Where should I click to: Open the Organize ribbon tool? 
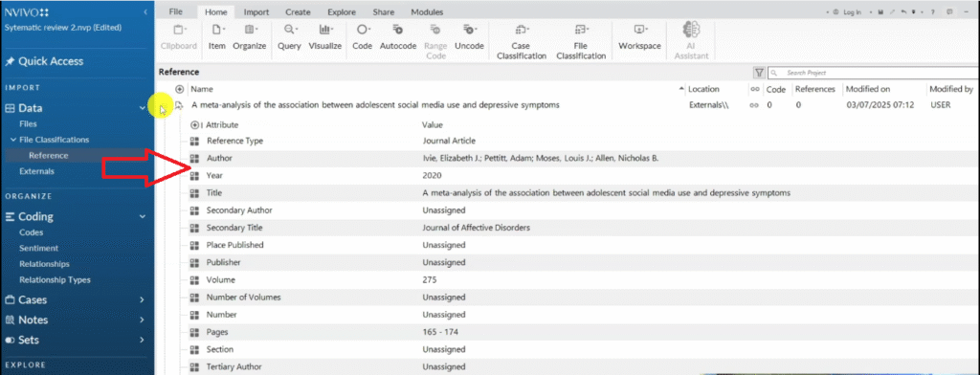pos(250,37)
